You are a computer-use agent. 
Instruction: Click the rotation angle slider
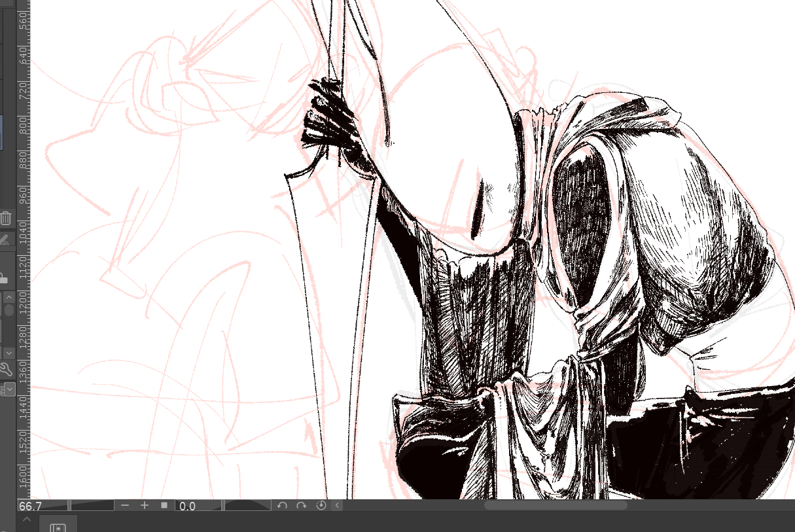point(247,506)
